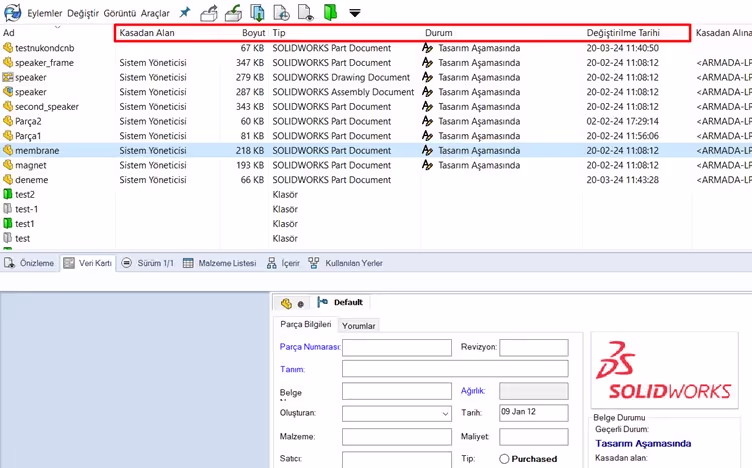
Task: Open the Eylemler menu
Action: click(x=45, y=13)
